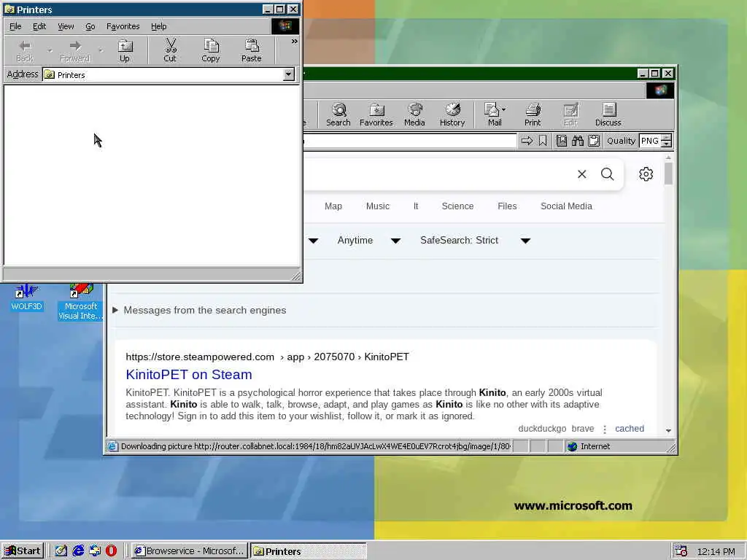The image size is (747, 560).
Task: Open the File menu in Printers
Action: [15, 26]
